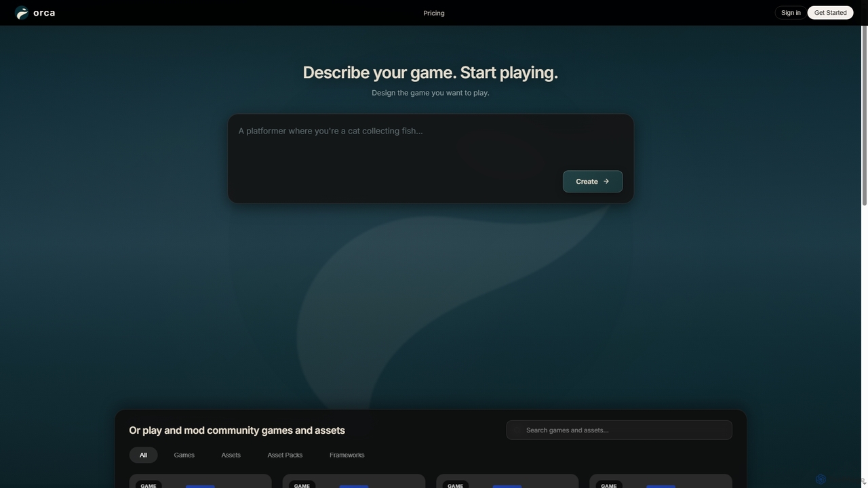Click the 'Describe your game. Start playing.' heading
This screenshot has height=488, width=868.
click(430, 73)
